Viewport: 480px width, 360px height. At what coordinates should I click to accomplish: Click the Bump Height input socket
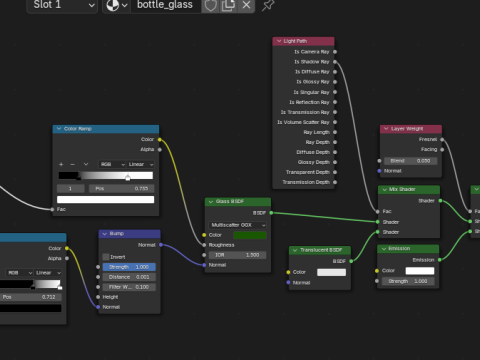tap(98, 297)
